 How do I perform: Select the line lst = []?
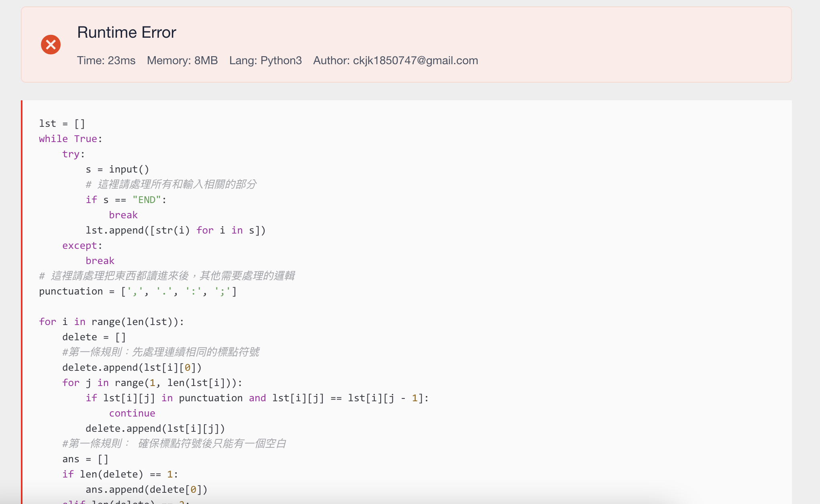point(61,123)
